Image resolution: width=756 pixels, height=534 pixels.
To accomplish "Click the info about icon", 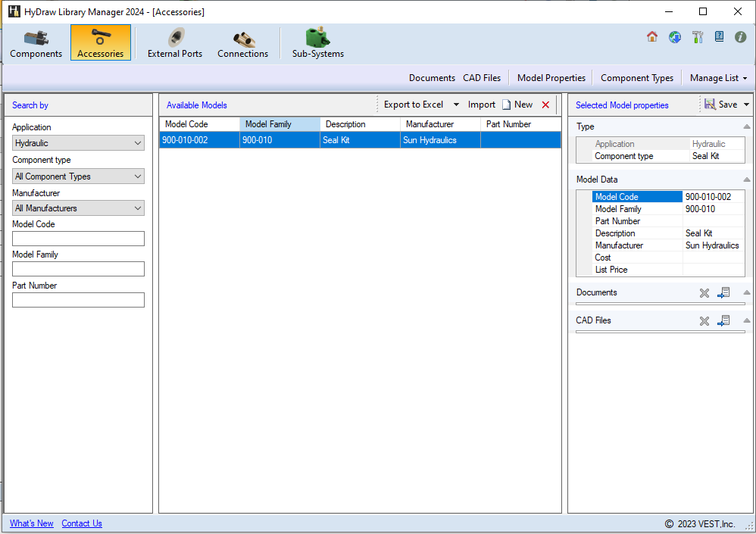I will [740, 36].
